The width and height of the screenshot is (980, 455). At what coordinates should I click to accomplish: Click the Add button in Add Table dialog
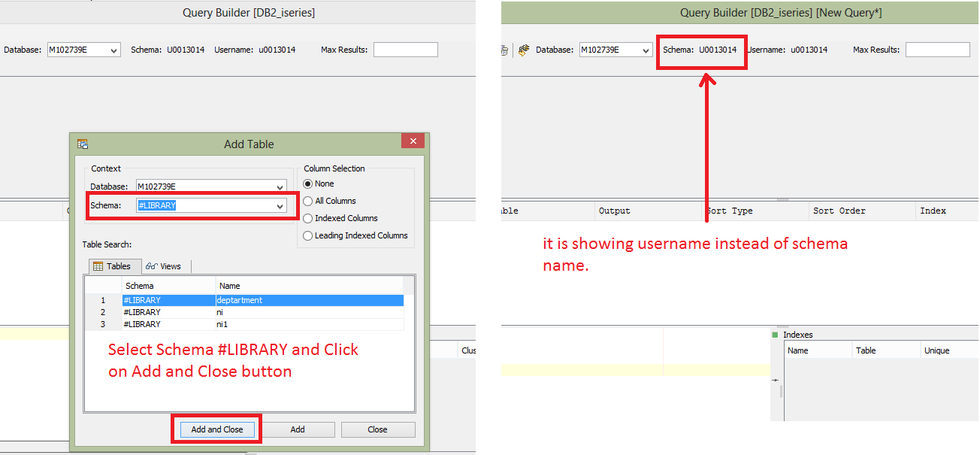(x=298, y=429)
